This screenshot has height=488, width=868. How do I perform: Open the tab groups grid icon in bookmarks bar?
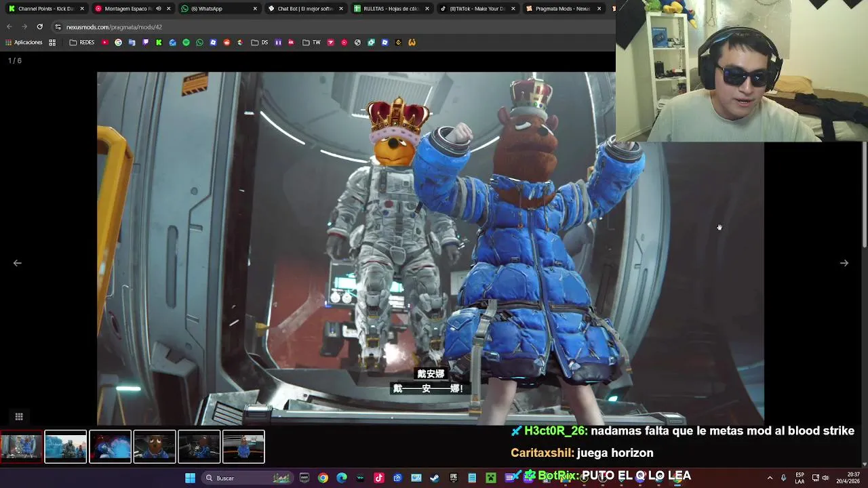click(x=52, y=42)
